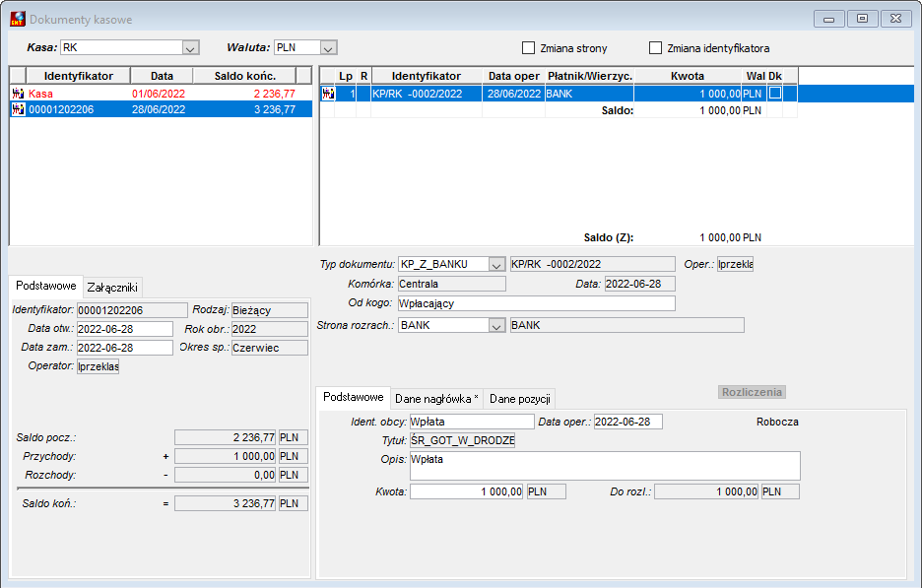Viewport: 922px width, 588px height.
Task: Click into the Opis text area
Action: point(605,466)
